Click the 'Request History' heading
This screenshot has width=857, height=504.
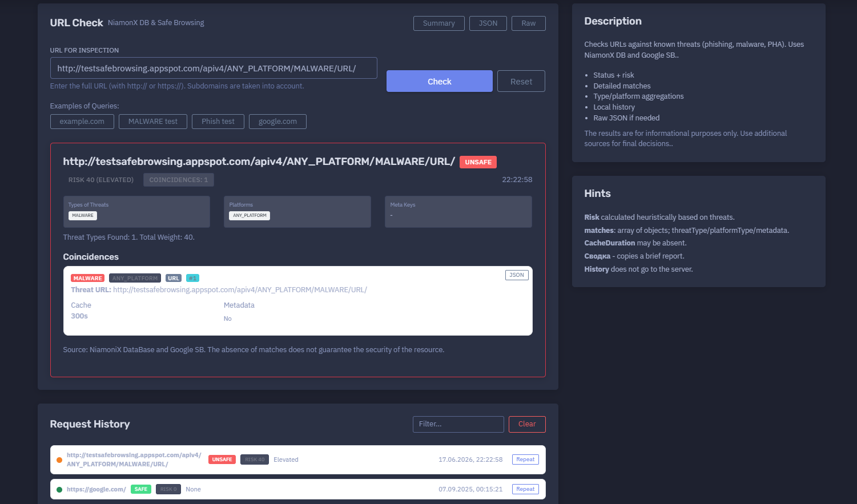pyautogui.click(x=90, y=424)
